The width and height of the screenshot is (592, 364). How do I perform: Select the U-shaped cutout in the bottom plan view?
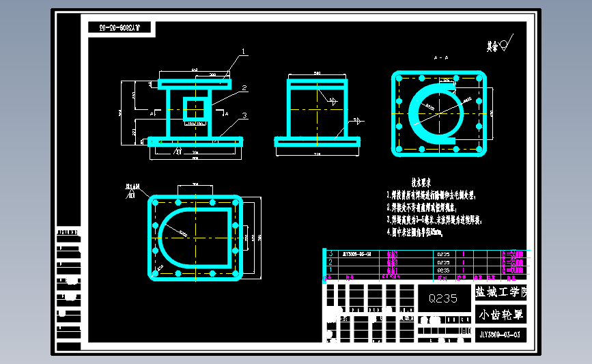195,238
